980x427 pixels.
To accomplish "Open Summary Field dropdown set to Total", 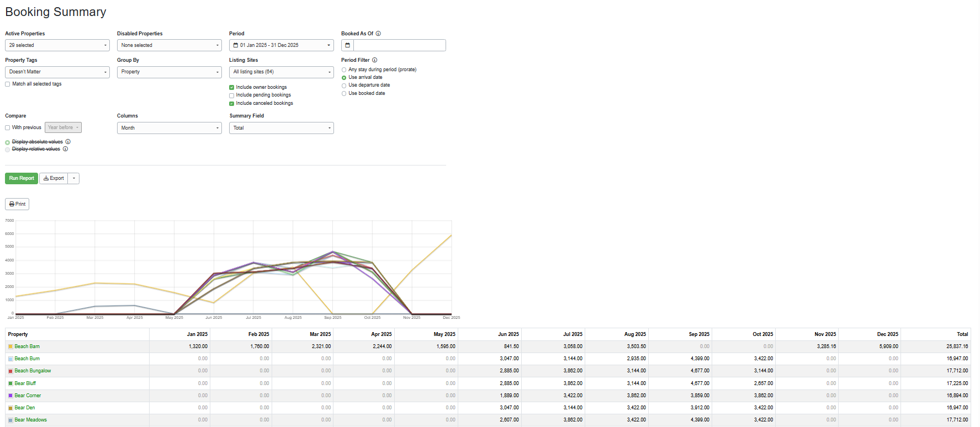I will (x=282, y=128).
